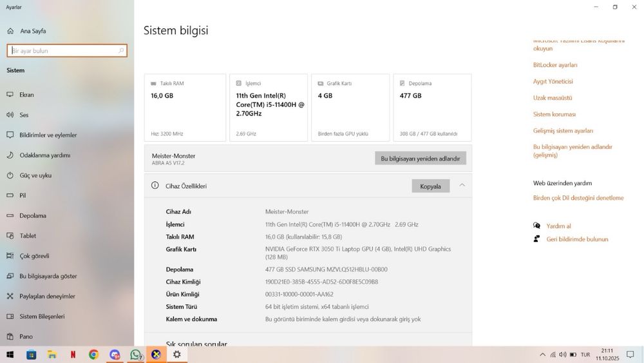Click the Yardım al chat icon
The width and height of the screenshot is (644, 363).
[x=536, y=226]
